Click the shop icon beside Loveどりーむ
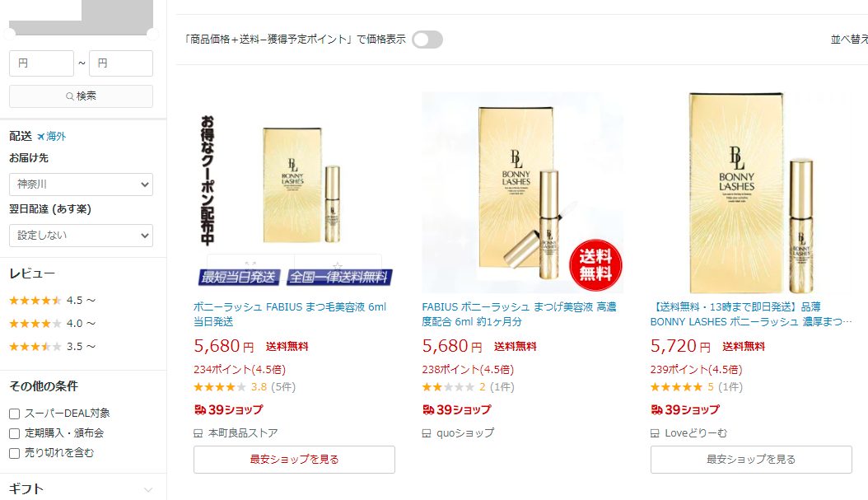 [x=655, y=433]
